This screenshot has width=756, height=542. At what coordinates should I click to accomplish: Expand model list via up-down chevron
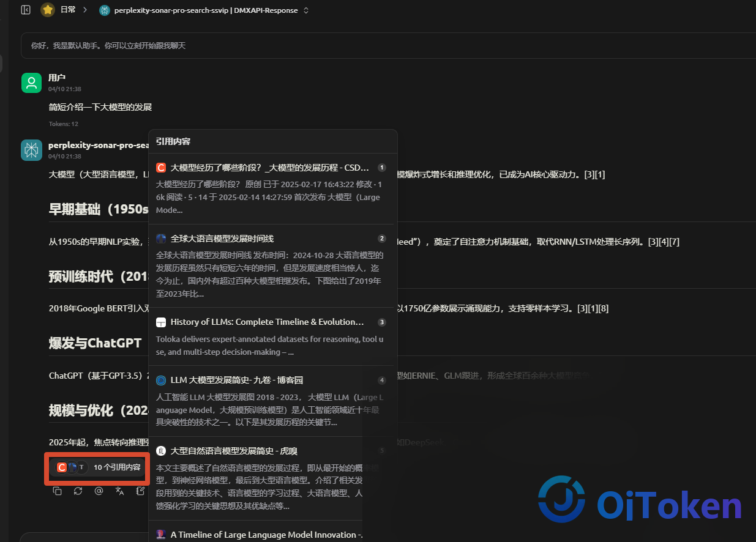pos(306,10)
